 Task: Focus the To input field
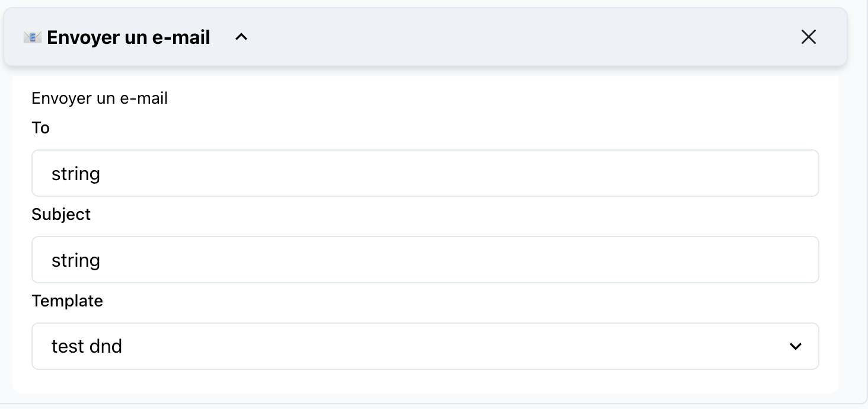pos(425,173)
